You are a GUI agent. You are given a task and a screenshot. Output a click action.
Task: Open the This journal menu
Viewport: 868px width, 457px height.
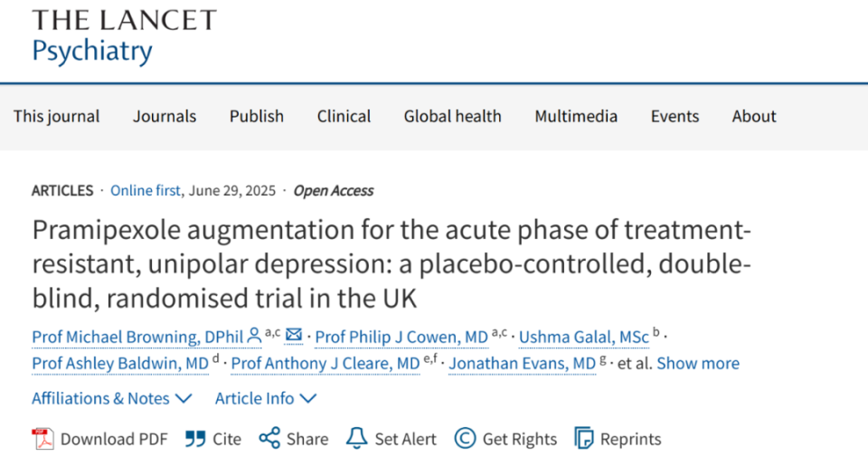pos(56,117)
